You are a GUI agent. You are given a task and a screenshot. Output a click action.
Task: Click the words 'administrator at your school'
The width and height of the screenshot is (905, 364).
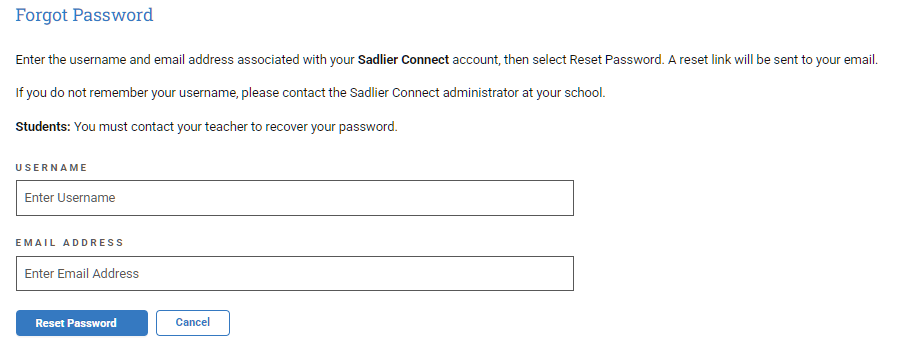coord(523,93)
